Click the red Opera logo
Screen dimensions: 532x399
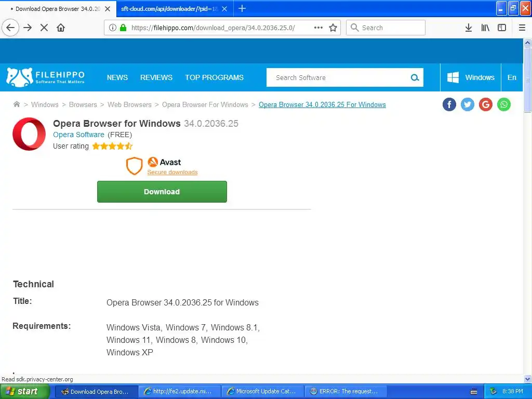click(29, 134)
